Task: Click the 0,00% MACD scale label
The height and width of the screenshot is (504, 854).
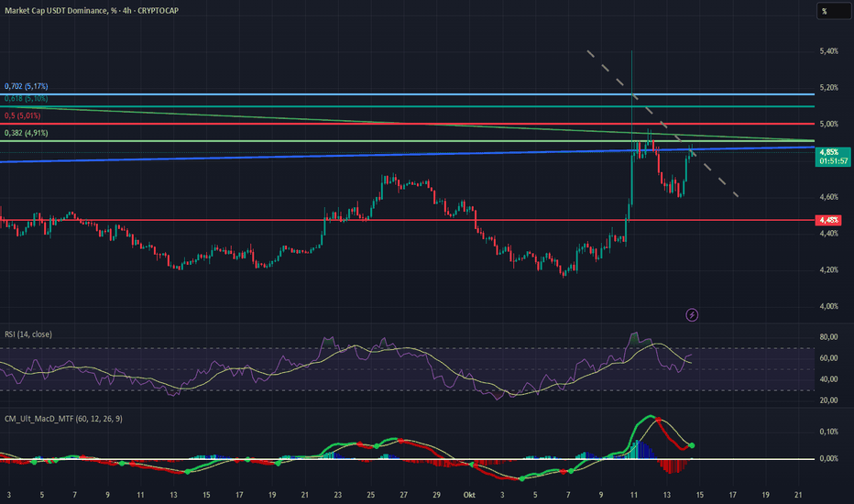Action: (x=828, y=459)
